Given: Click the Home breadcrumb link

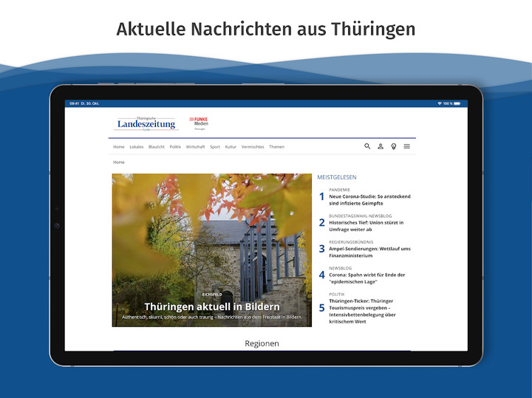Looking at the screenshot, I should (118, 162).
